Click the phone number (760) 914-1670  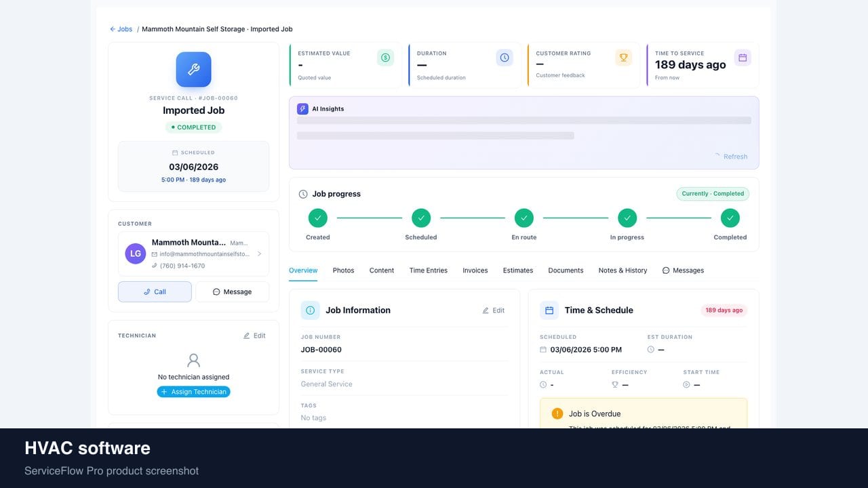coord(182,266)
